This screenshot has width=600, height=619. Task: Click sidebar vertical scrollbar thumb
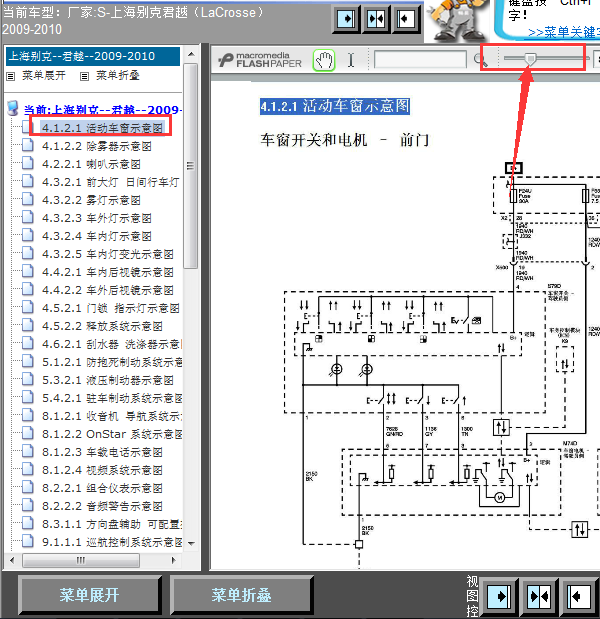point(191,166)
